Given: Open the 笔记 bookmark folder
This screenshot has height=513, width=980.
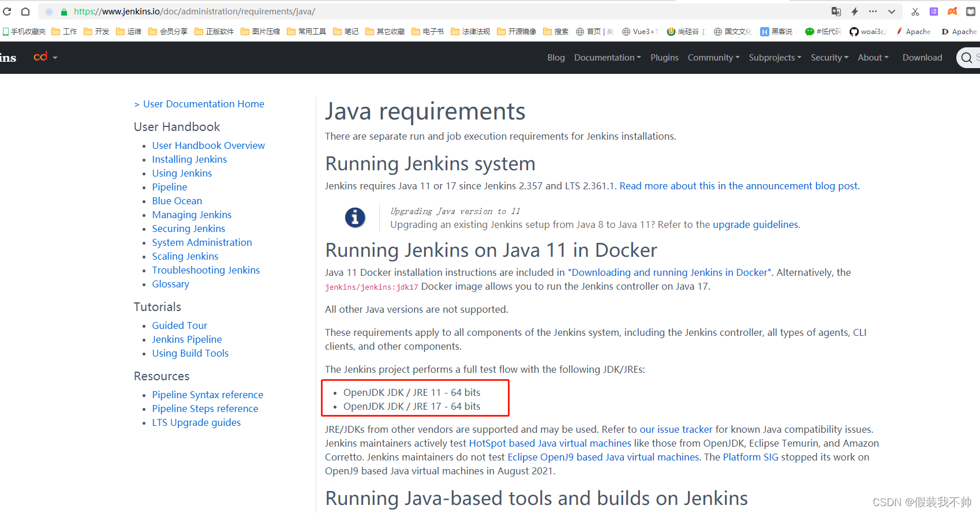Looking at the screenshot, I should pyautogui.click(x=346, y=32).
